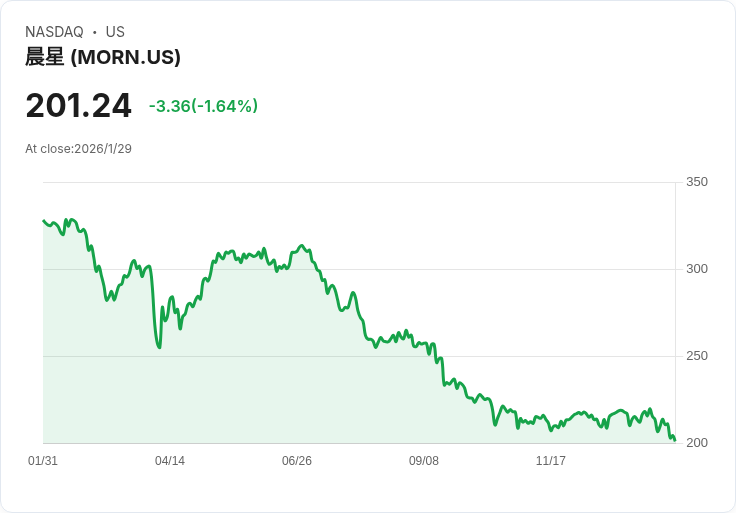Click the -3.36(-1.64%) change value
736x513 pixels.
[x=203, y=106]
